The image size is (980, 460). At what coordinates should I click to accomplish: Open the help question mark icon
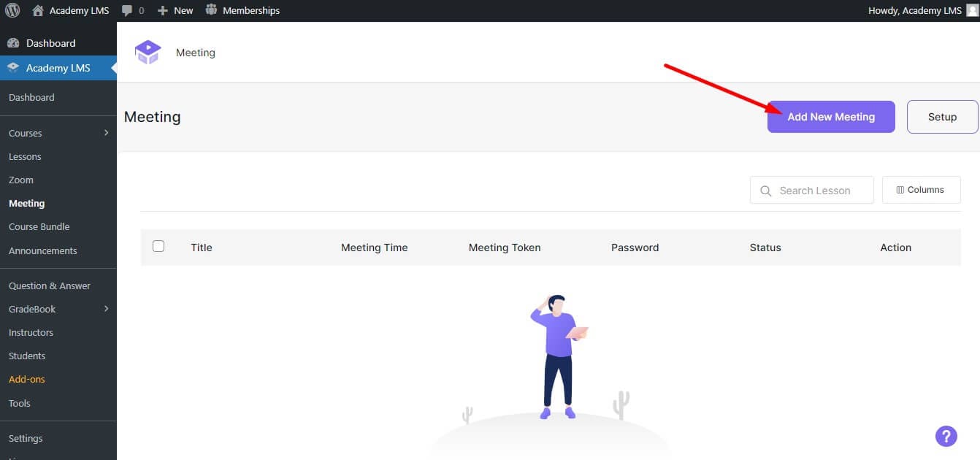coord(946,436)
